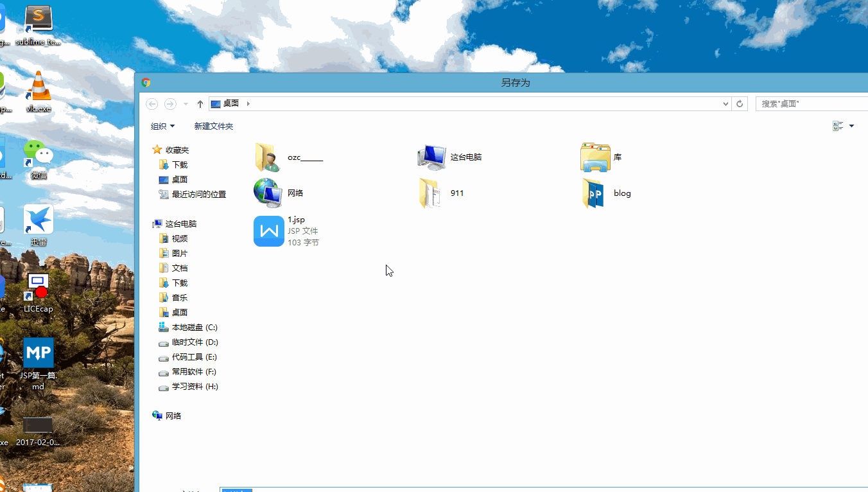The width and height of the screenshot is (868, 492).
Task: Click the Chrome icon in dialog title
Action: coord(146,83)
